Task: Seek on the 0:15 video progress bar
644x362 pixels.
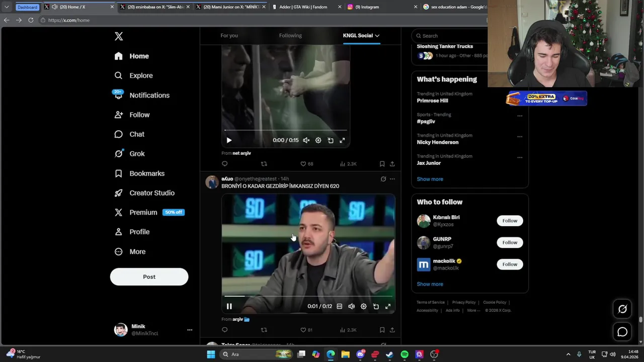Action: click(x=285, y=130)
